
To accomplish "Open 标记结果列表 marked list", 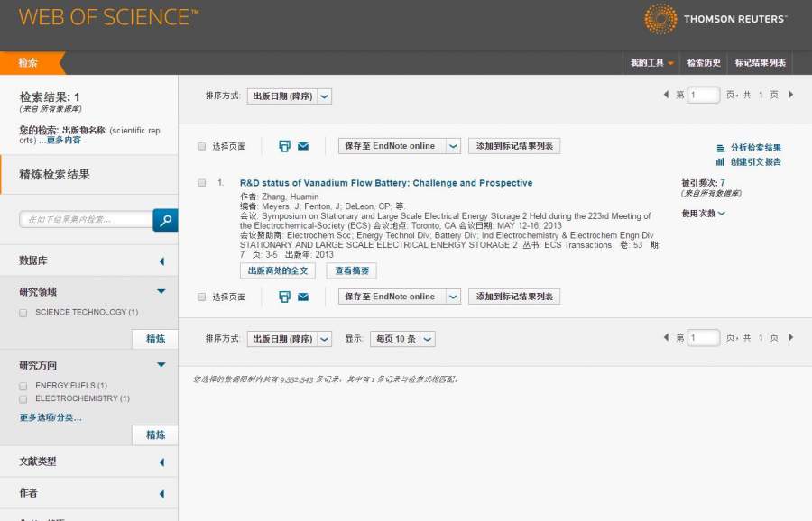I will click(760, 62).
